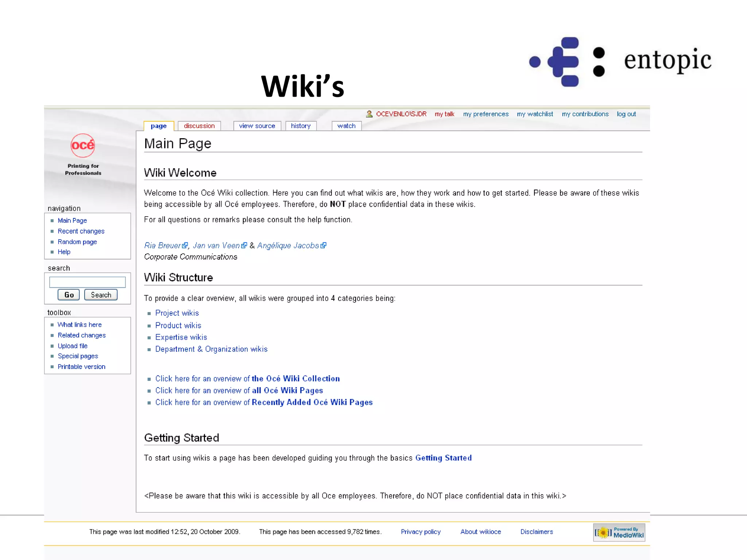
Task: Open the Angélique Jacobs link
Action: click(288, 246)
